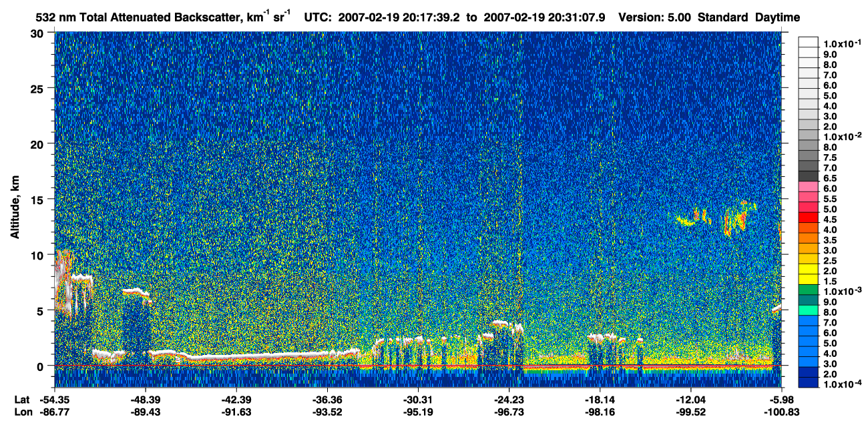
Task: Click the latitude value -24.23
Action: click(x=509, y=399)
